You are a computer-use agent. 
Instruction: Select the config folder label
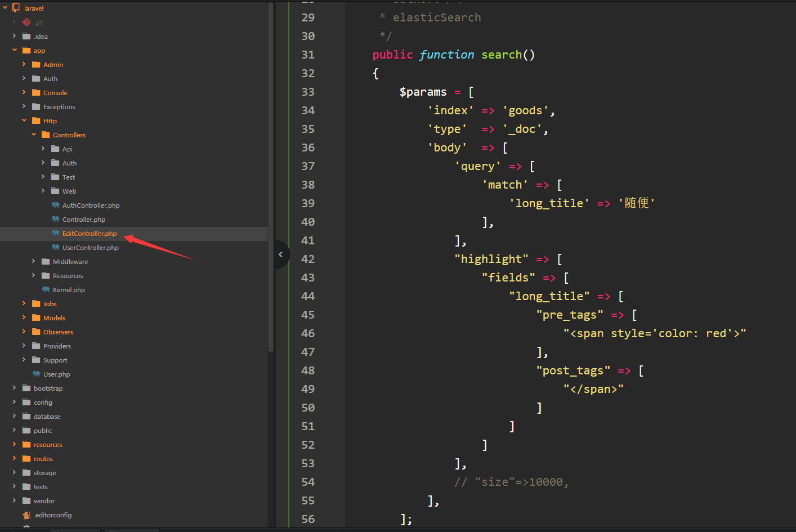pyautogui.click(x=43, y=403)
